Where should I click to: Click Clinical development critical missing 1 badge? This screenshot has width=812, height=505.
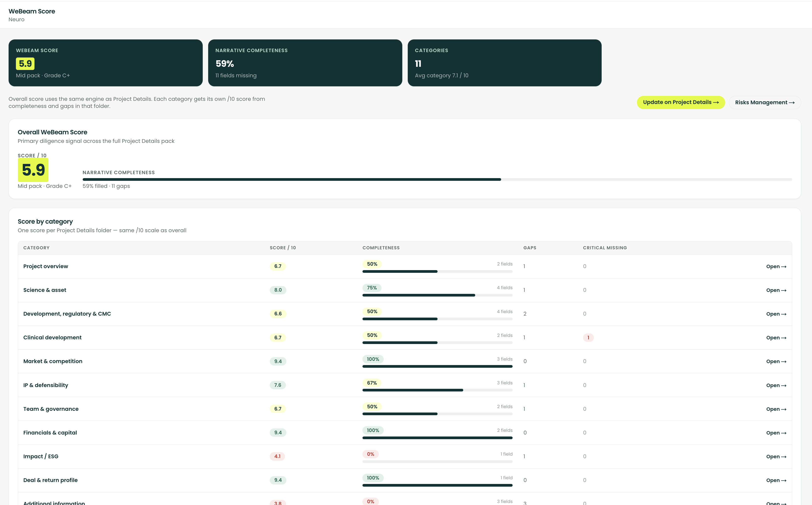click(x=588, y=338)
